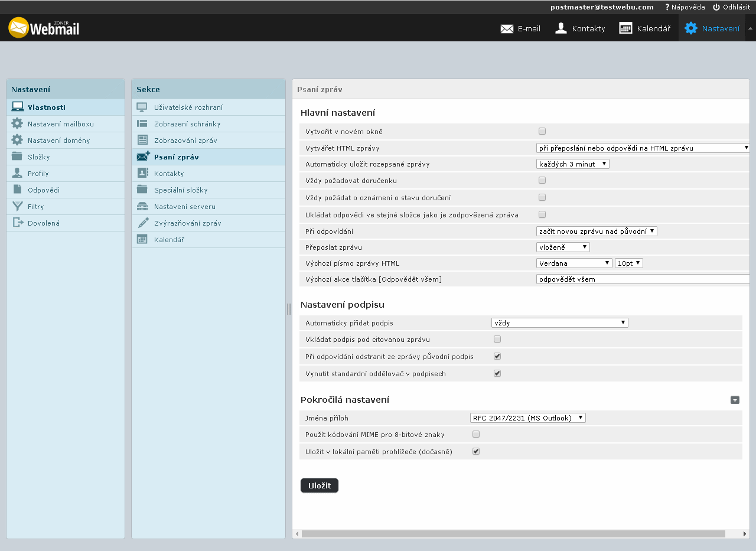Open the Verdana font dropdown
This screenshot has width=756, height=551.
(574, 263)
